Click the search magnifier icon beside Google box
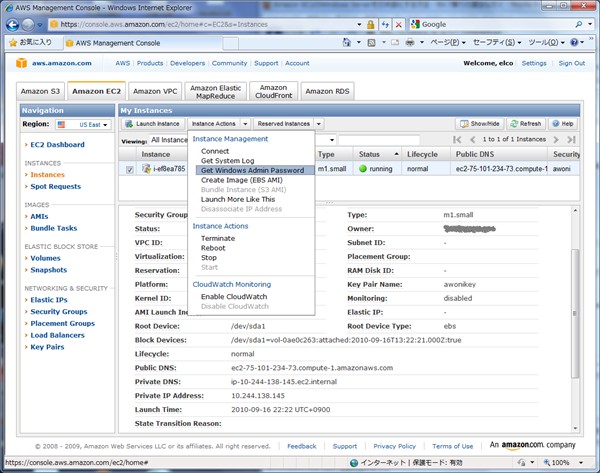The width and height of the screenshot is (600, 473). point(579,24)
